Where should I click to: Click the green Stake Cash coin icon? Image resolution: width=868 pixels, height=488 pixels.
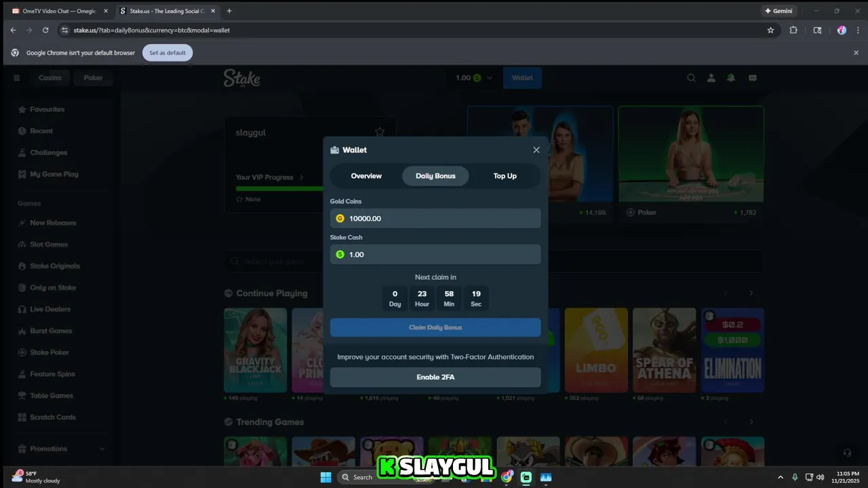340,254
